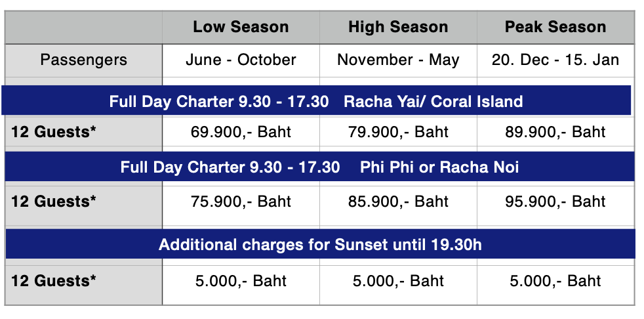Select the November - May date cell
Viewport: 644px width, 319px height.
tap(398, 60)
